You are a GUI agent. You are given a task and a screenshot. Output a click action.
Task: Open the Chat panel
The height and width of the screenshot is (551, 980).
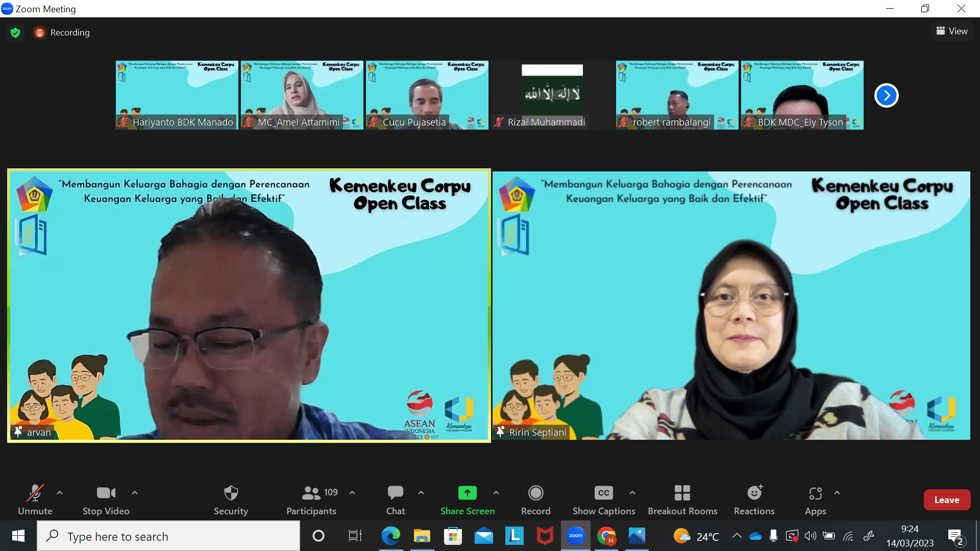coord(396,500)
